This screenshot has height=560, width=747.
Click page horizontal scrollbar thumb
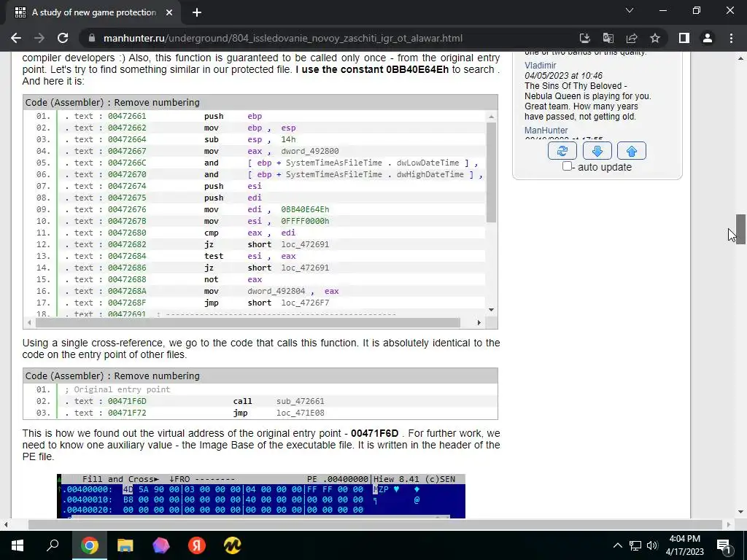376,524
